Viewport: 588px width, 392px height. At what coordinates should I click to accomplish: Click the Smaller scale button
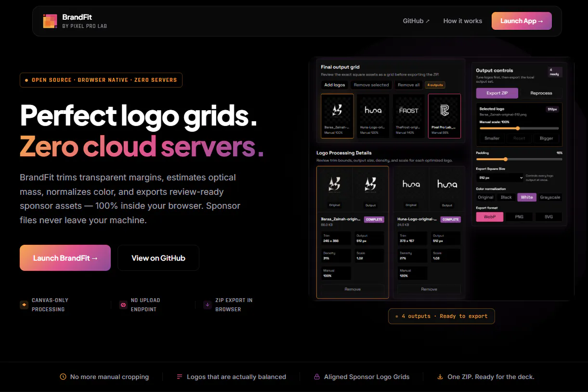(492, 138)
